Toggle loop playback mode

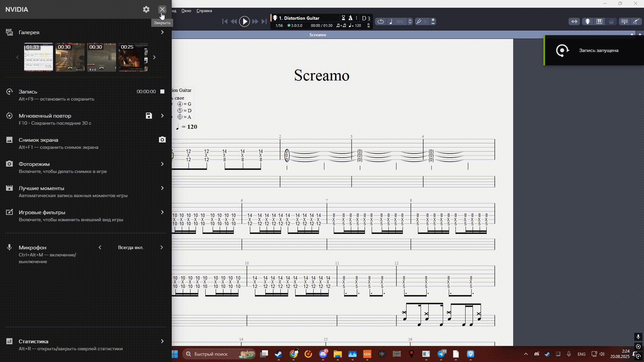click(381, 21)
